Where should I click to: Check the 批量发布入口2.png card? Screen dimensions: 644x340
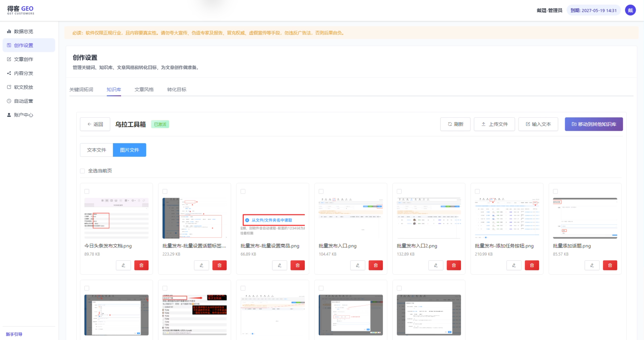pos(399,192)
